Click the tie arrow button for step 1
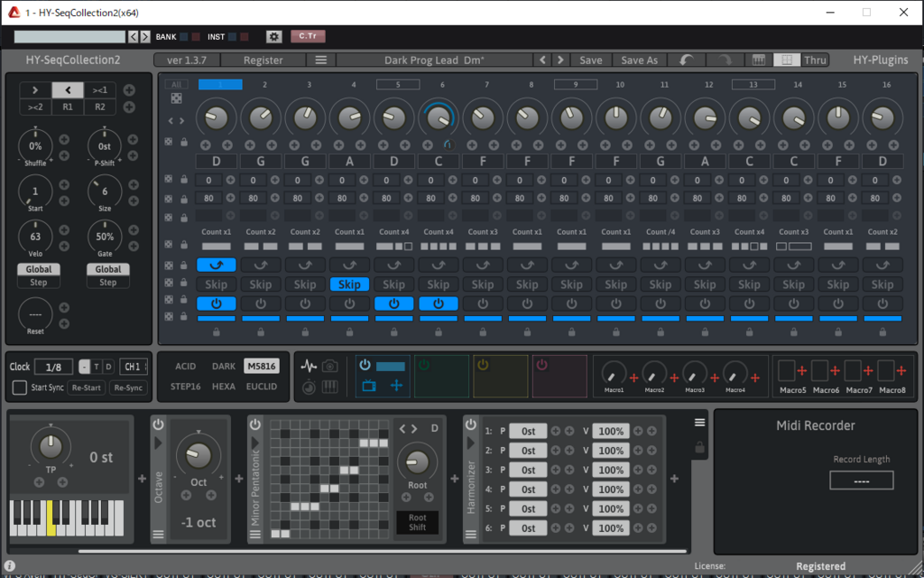Viewport: 924px width, 578px height. [x=217, y=266]
